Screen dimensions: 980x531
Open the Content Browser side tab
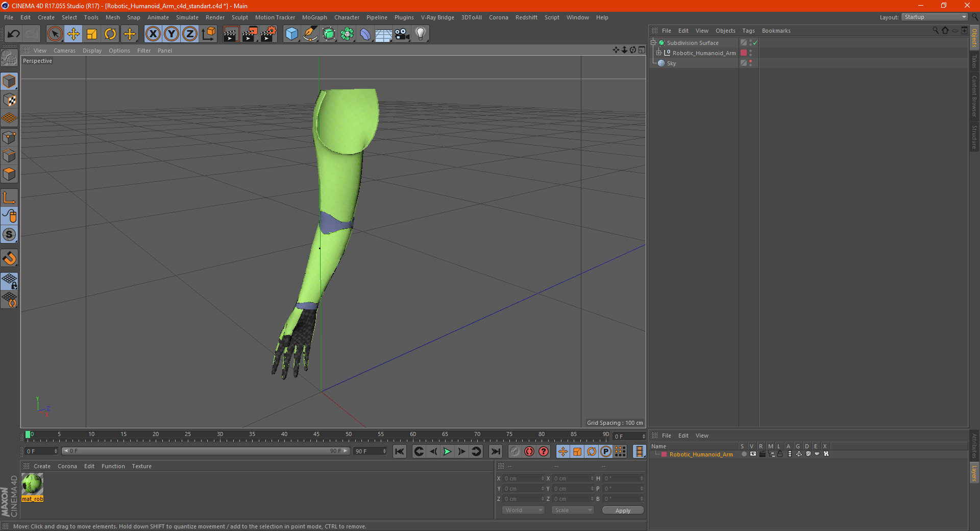tap(974, 96)
